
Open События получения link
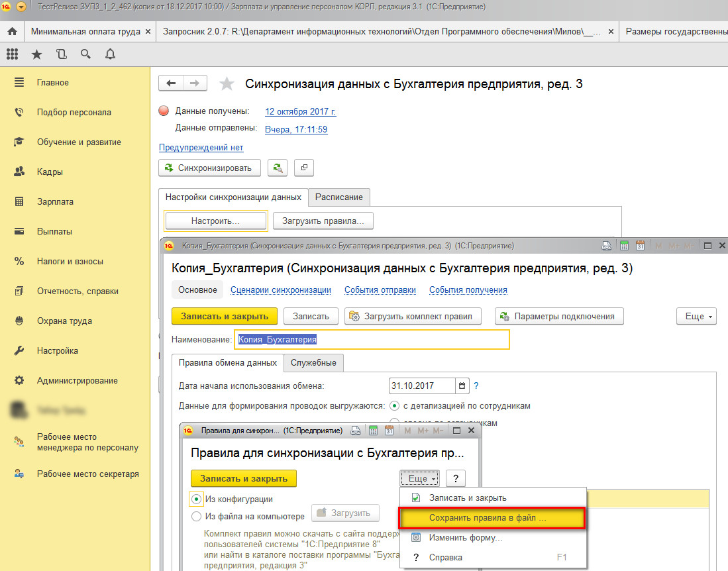[x=468, y=289]
